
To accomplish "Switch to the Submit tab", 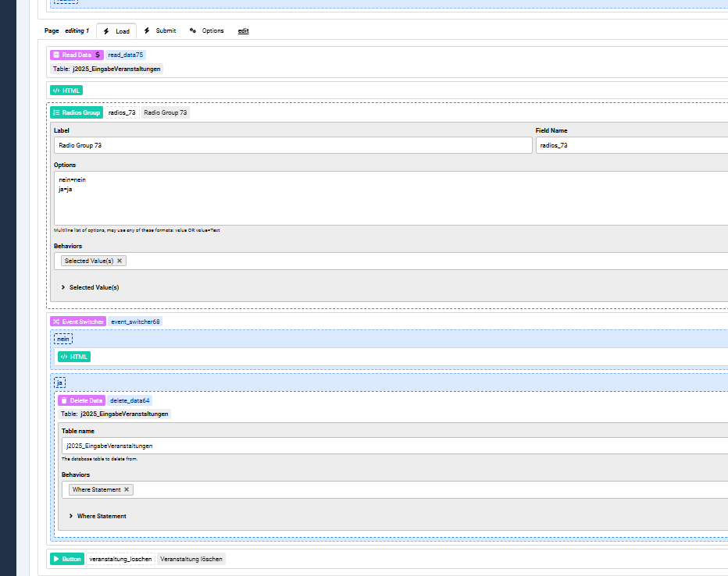I will tap(159, 31).
